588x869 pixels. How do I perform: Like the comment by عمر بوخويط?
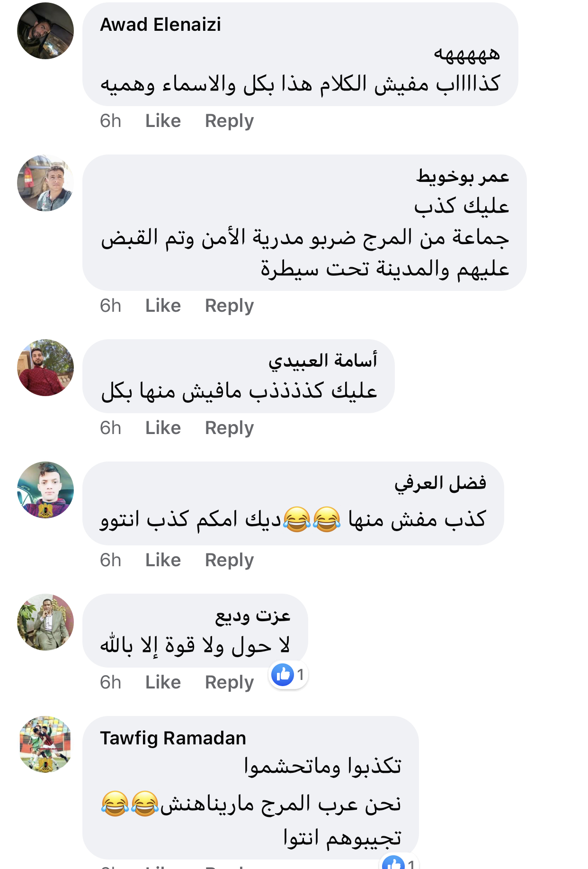[x=163, y=306]
